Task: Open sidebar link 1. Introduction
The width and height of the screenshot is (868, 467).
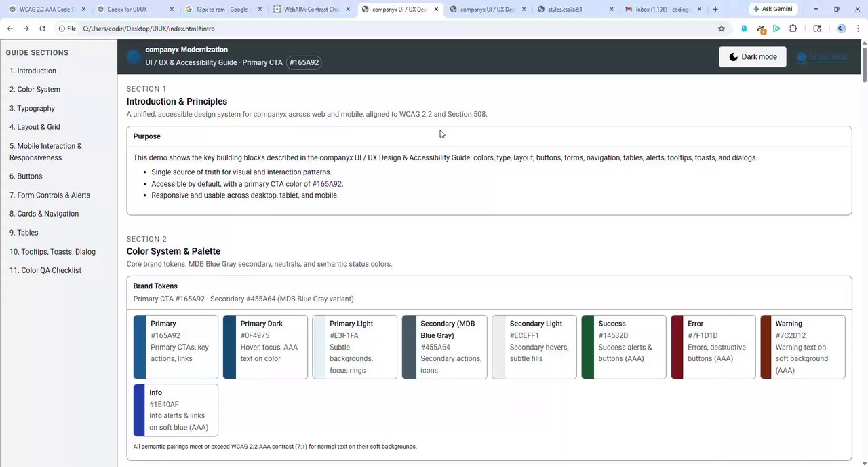Action: 33,71
